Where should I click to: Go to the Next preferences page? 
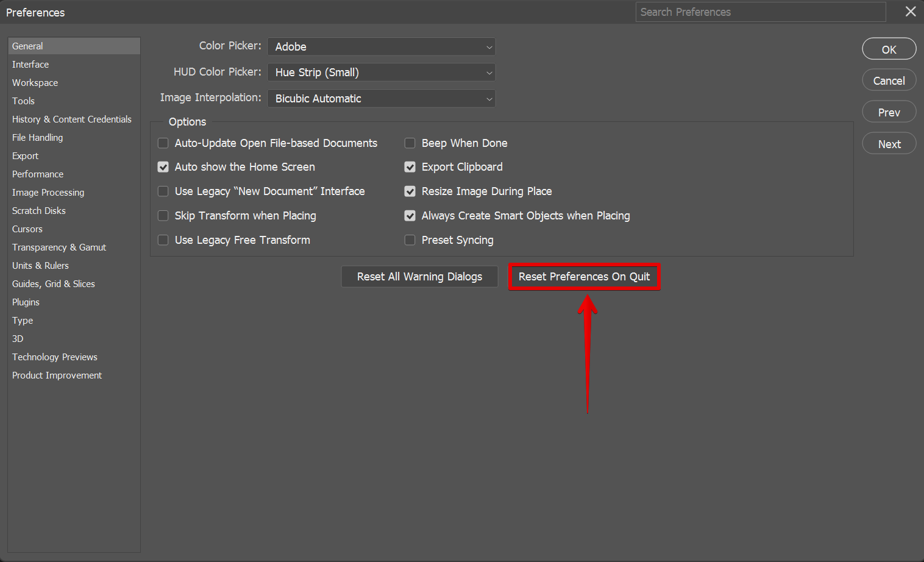click(x=889, y=144)
